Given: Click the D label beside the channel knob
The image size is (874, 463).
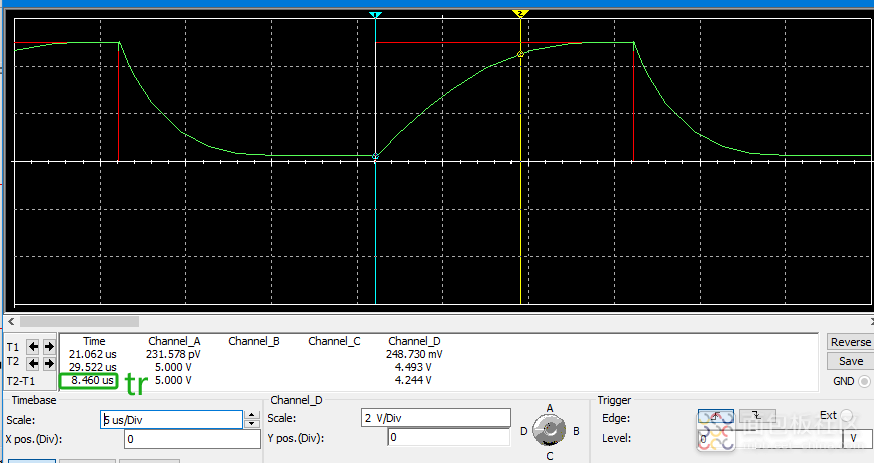Looking at the screenshot, I should point(523,431).
